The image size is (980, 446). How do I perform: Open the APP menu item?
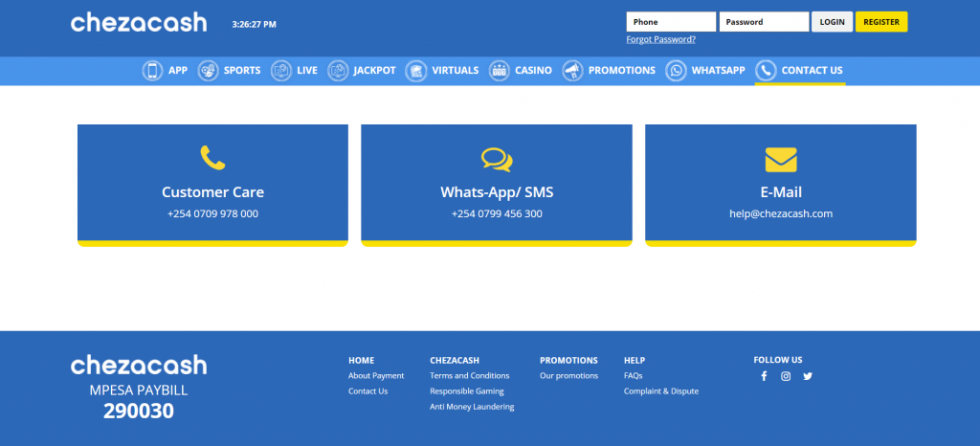[x=177, y=71]
